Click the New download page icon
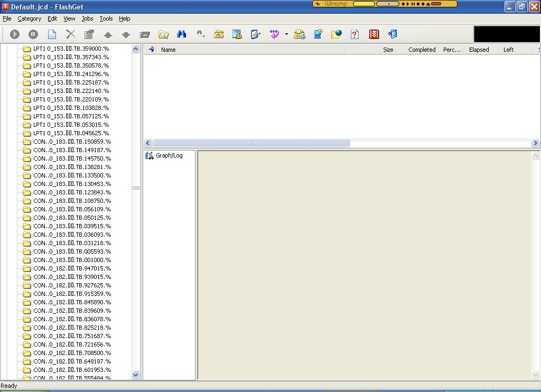Viewport: 541px width, 392px height. [52, 34]
